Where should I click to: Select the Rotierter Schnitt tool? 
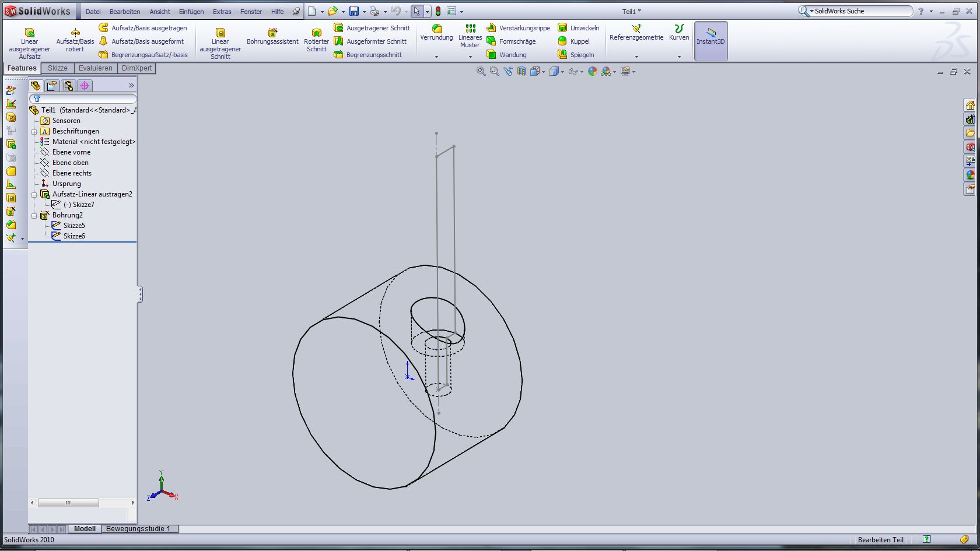(316, 41)
